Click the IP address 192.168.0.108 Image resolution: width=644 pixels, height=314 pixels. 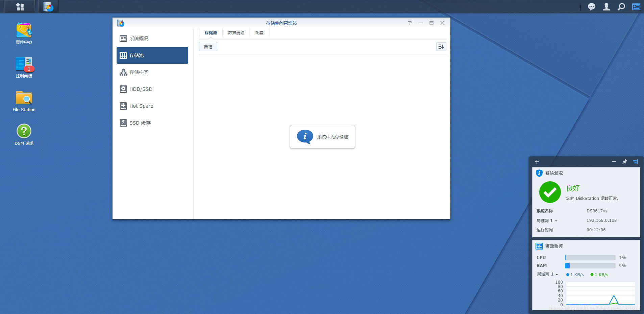(x=601, y=220)
